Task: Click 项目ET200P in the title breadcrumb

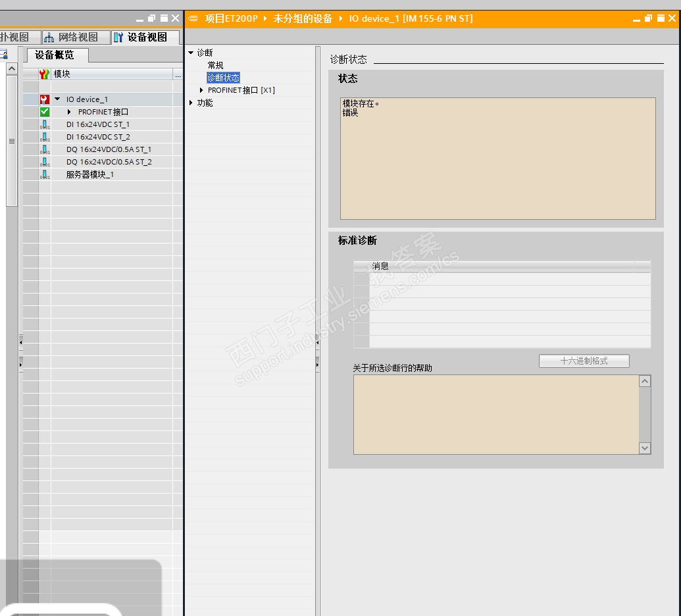Action: [231, 18]
